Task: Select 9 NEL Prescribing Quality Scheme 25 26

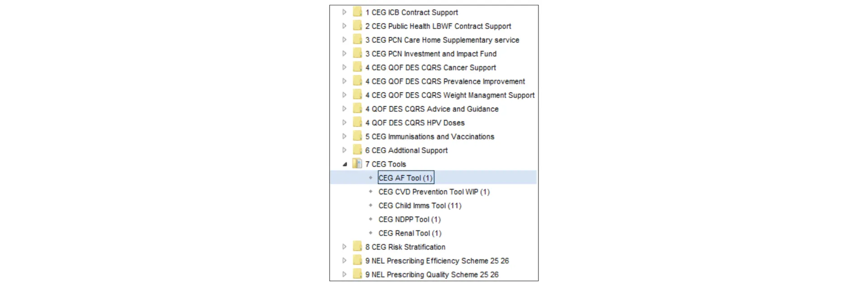Action: click(431, 274)
